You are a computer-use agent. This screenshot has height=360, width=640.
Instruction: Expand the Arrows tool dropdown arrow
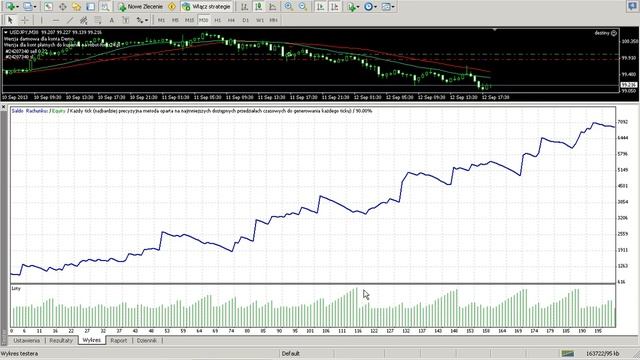tap(147, 20)
